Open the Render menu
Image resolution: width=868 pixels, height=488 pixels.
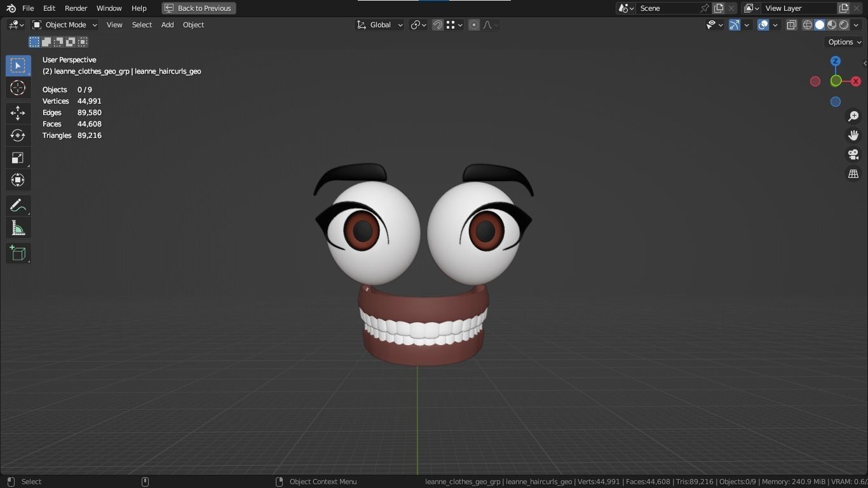[76, 8]
